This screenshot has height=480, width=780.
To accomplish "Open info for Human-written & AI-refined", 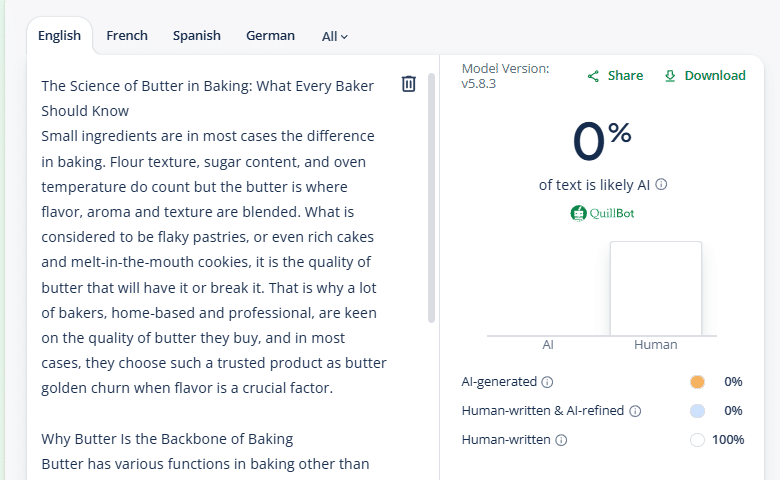I will point(635,411).
